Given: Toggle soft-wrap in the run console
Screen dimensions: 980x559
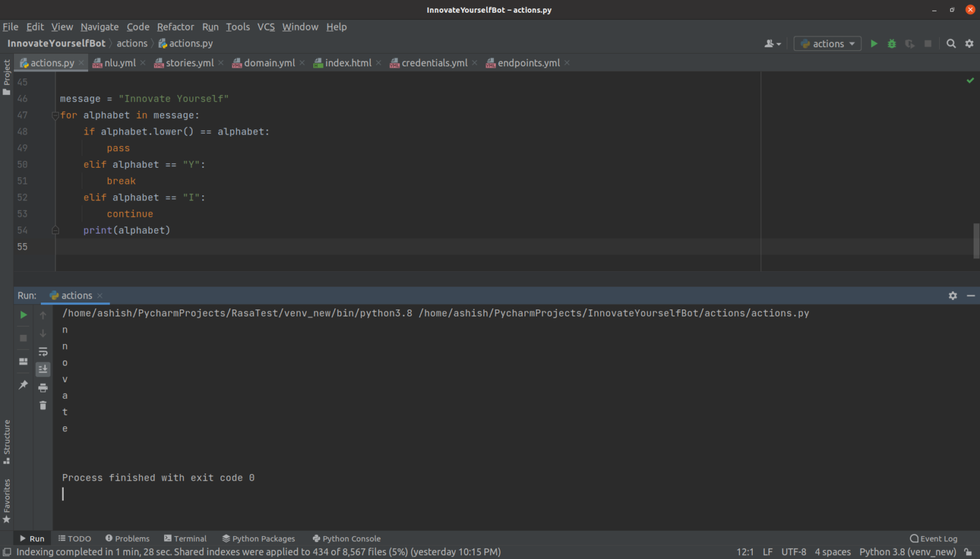Looking at the screenshot, I should pyautogui.click(x=43, y=351).
